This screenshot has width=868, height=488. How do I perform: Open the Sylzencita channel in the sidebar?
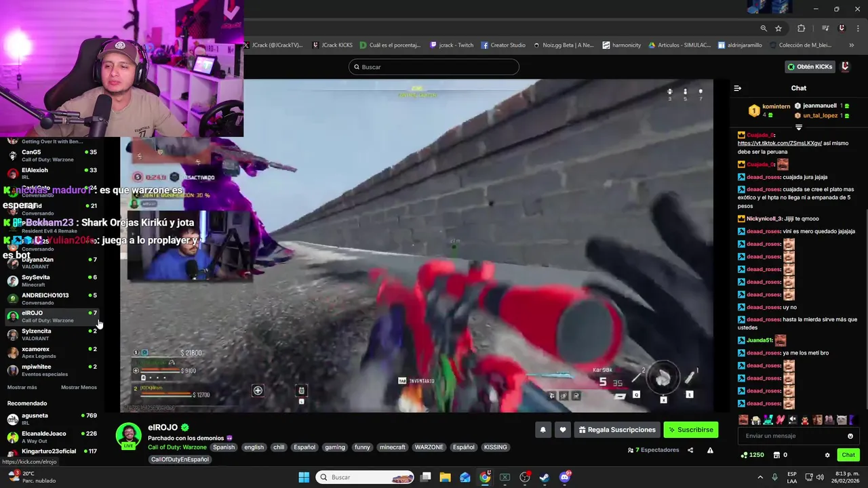tap(52, 334)
